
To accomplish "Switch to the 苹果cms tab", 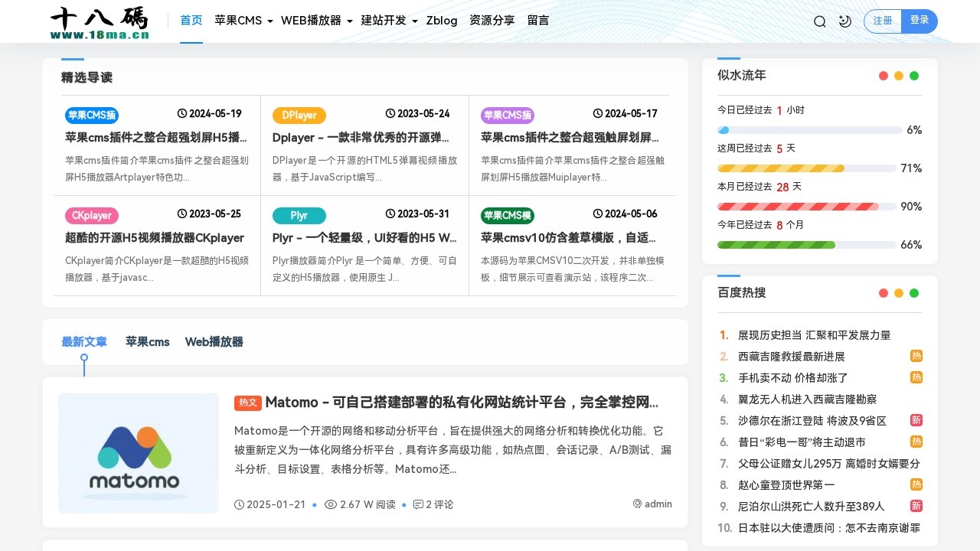I will coord(148,342).
